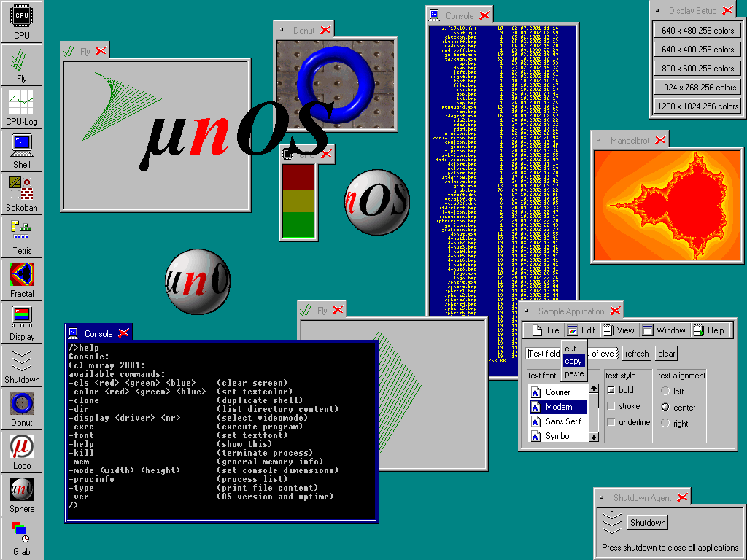Expand the Window menu in Sample Application
Image resolution: width=747 pixels, height=560 pixels.
coord(664,330)
